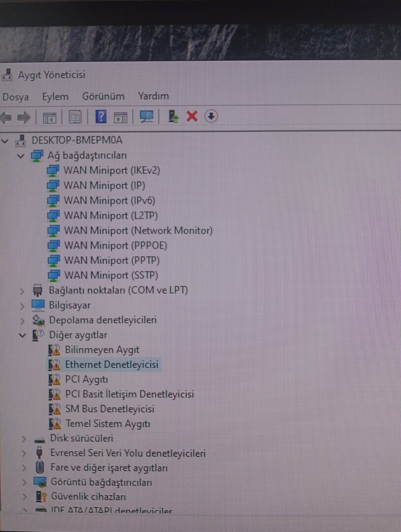Click the Diğer aygıtlar question-mark icon
This screenshot has width=401, height=532.
pyautogui.click(x=38, y=335)
